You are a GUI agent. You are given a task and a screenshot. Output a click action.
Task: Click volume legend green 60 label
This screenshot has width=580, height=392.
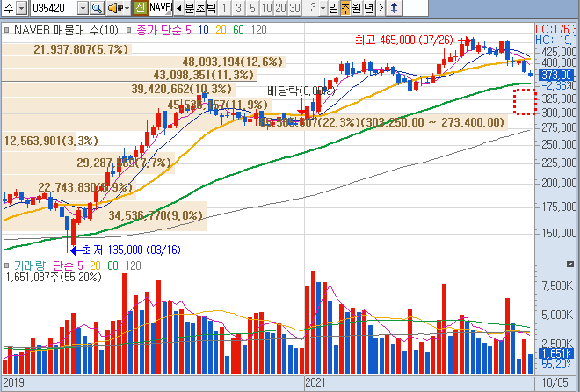(112, 265)
